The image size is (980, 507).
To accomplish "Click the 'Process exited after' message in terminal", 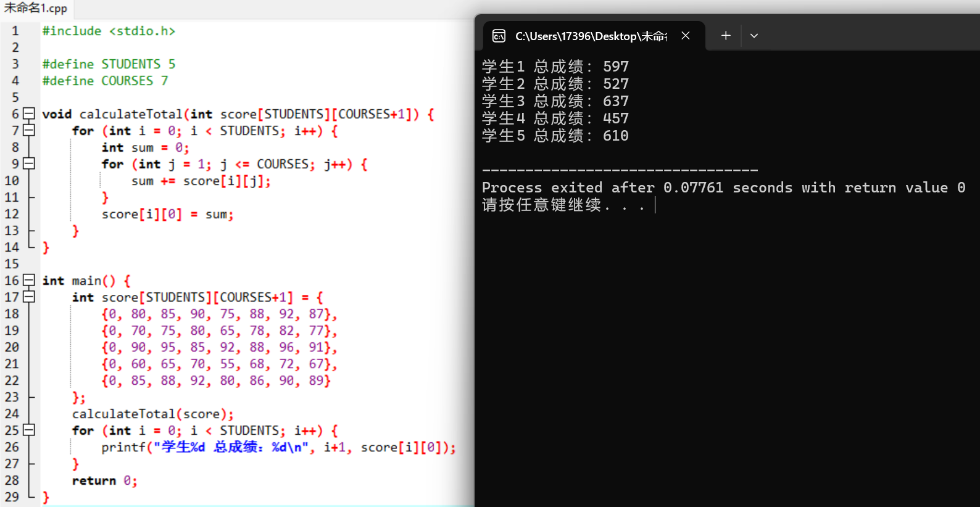I will [x=724, y=188].
